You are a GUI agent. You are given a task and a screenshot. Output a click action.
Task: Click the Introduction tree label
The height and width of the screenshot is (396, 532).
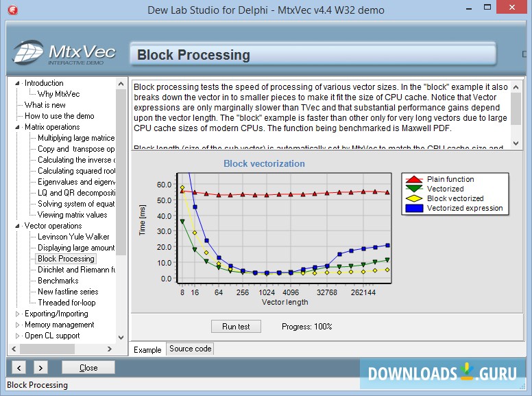click(44, 83)
